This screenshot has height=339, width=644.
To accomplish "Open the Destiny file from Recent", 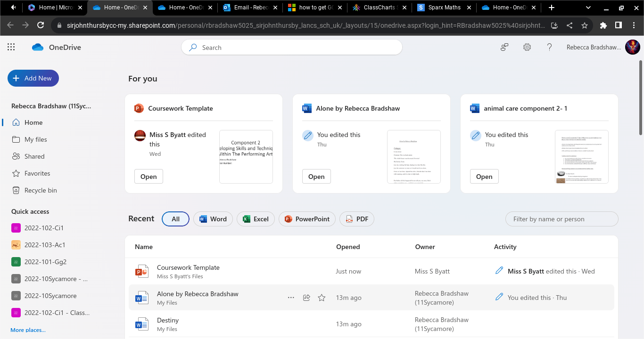I will (168, 320).
